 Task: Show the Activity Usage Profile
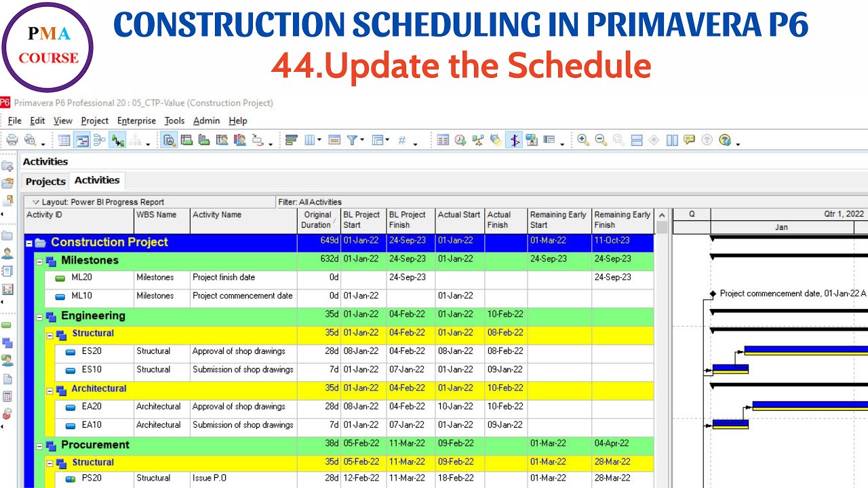click(204, 140)
